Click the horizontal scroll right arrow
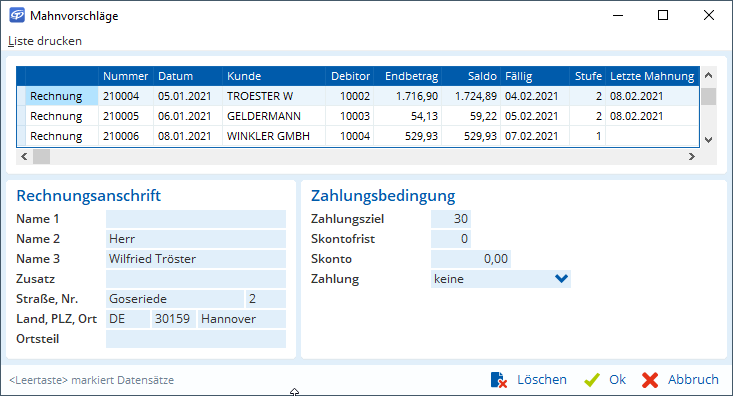 coord(692,157)
